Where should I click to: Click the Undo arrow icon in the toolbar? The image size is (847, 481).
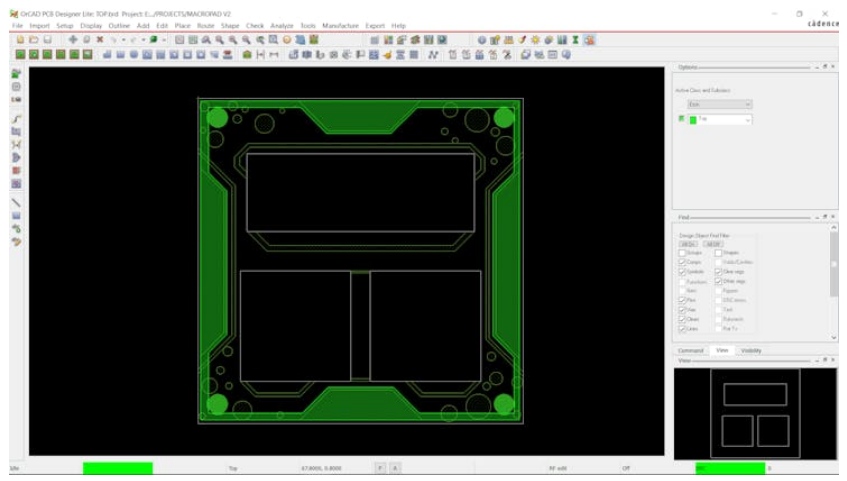[113, 39]
